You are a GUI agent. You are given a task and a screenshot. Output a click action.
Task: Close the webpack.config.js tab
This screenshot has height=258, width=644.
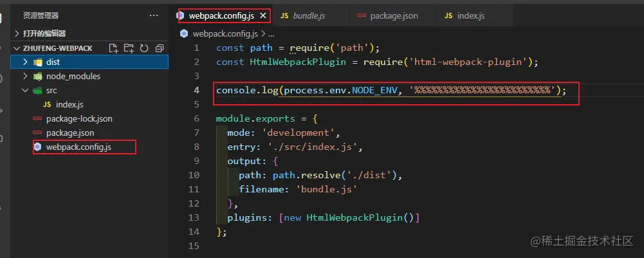click(x=263, y=16)
